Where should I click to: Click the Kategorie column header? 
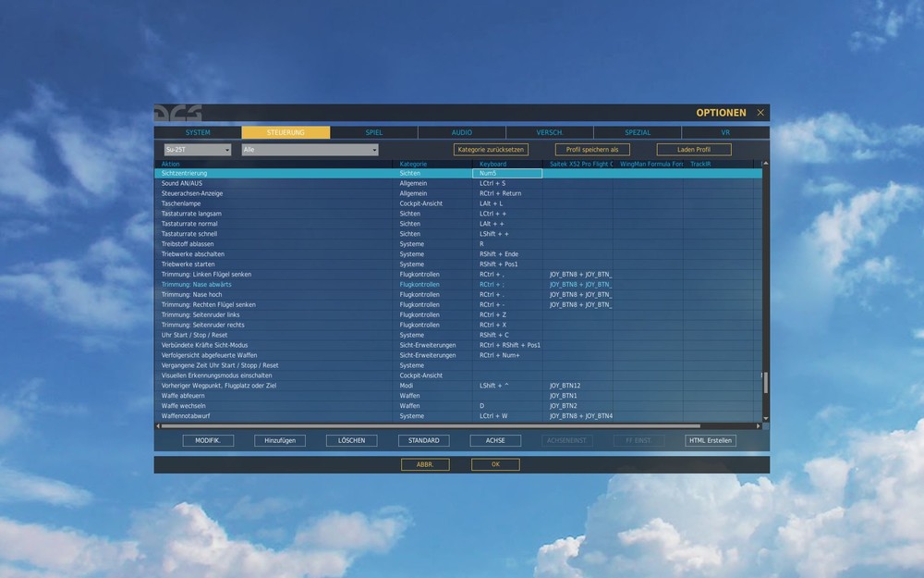[x=432, y=164]
